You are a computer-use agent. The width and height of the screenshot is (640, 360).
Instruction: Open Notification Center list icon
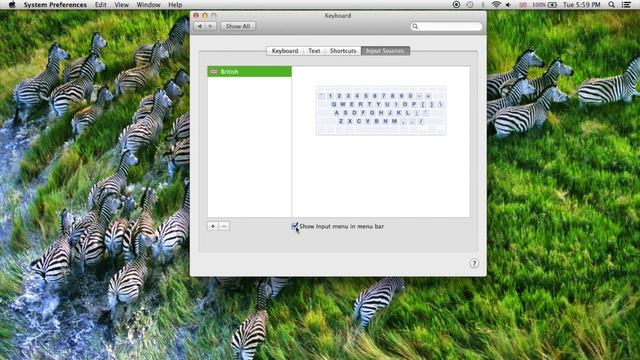point(626,5)
